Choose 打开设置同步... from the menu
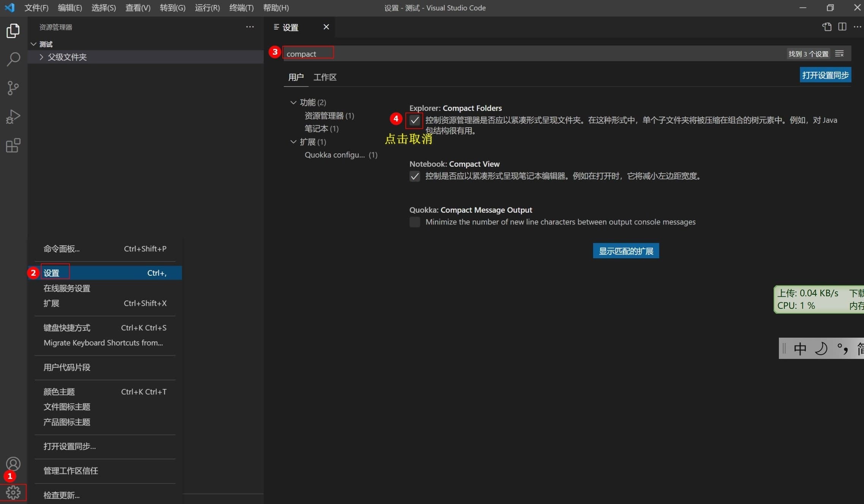Image resolution: width=864 pixels, height=504 pixels. (105, 446)
